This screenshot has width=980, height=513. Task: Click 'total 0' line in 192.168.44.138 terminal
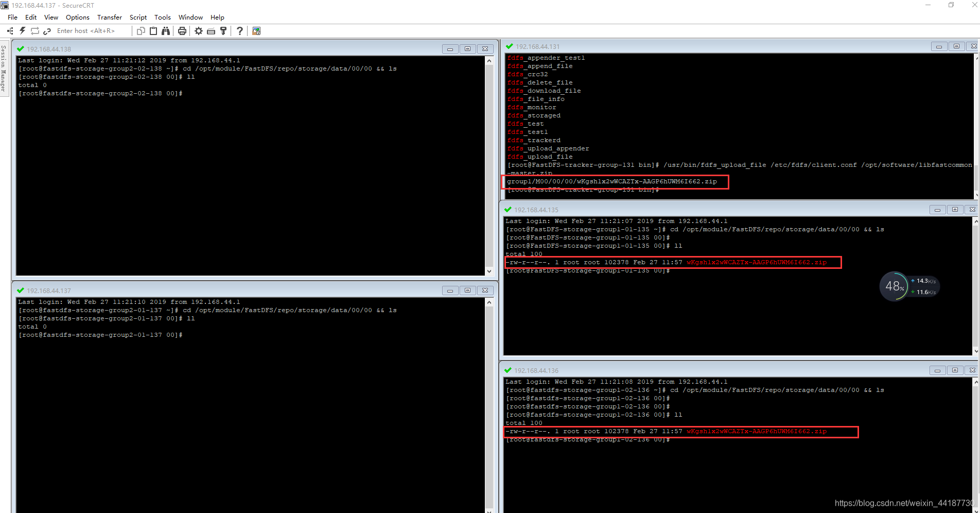[x=32, y=85]
